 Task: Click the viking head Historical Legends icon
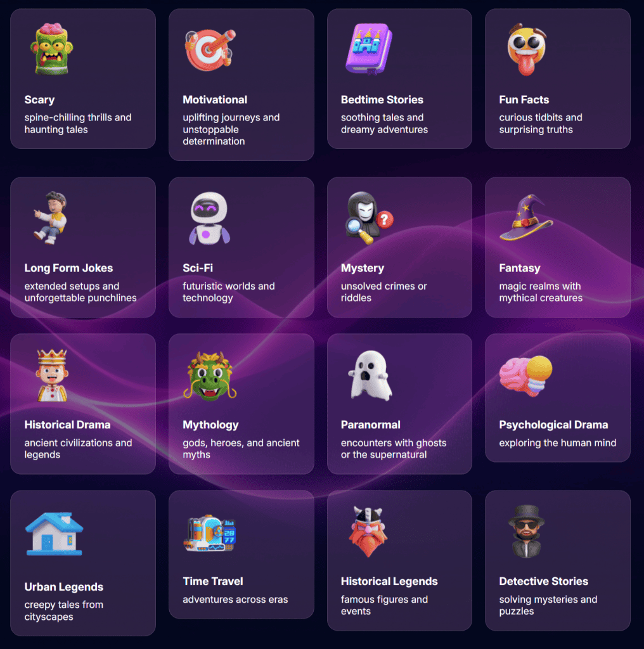(x=368, y=532)
